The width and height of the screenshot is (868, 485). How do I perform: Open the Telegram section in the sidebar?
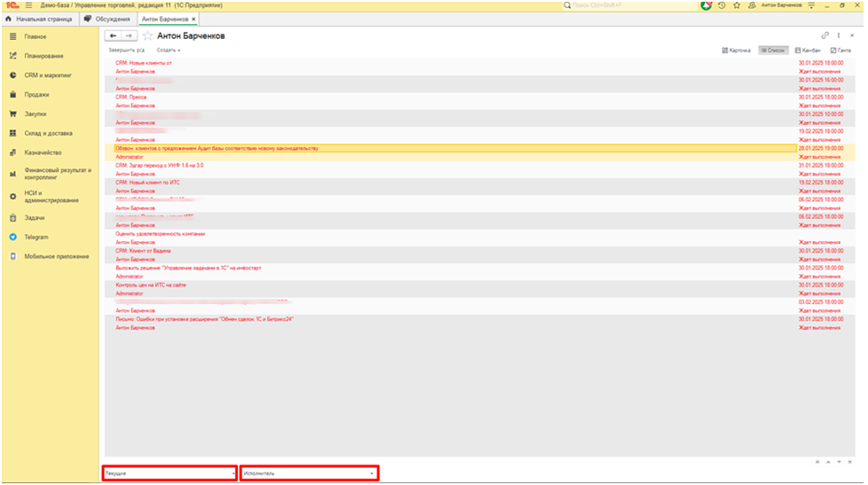36,237
